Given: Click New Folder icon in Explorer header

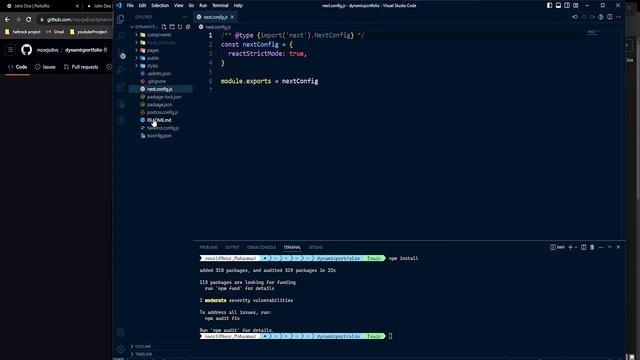Looking at the screenshot, I should [172, 27].
